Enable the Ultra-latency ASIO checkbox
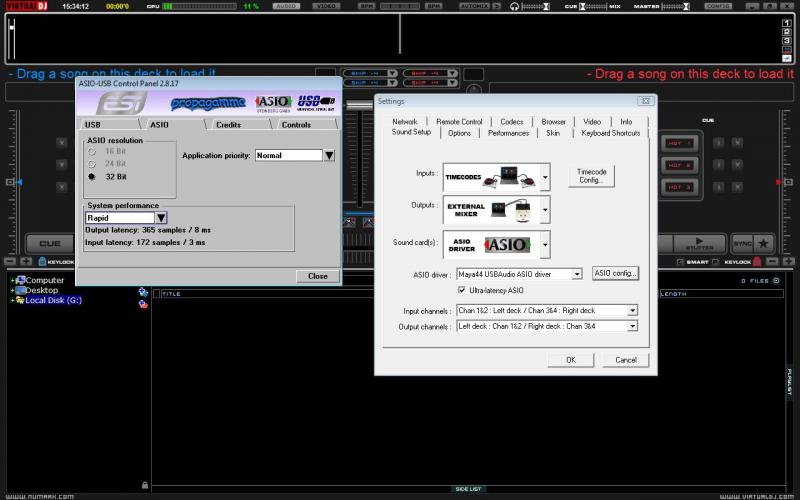 461,290
